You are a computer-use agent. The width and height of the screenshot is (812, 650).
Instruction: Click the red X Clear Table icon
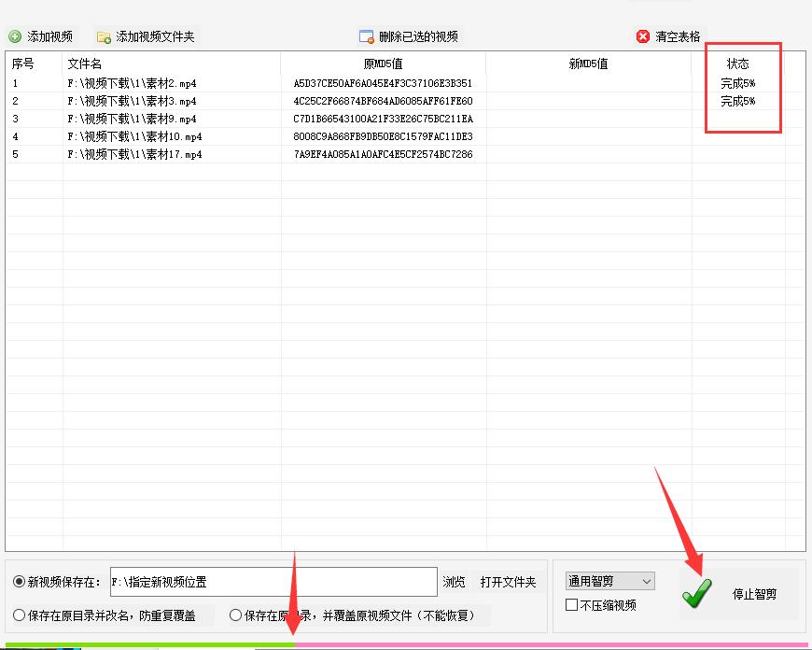coord(643,37)
